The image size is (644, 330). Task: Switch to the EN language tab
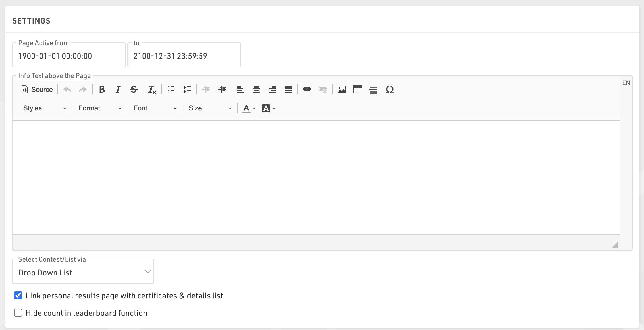point(626,83)
